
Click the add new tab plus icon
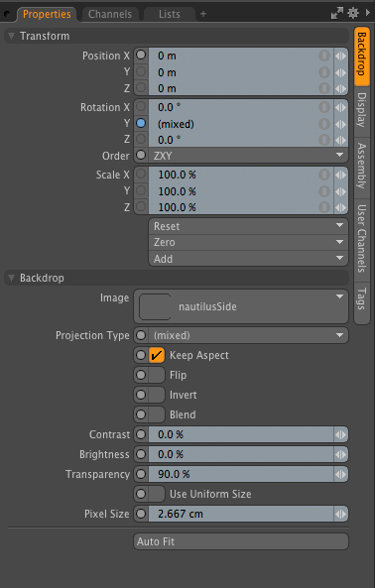(x=203, y=14)
